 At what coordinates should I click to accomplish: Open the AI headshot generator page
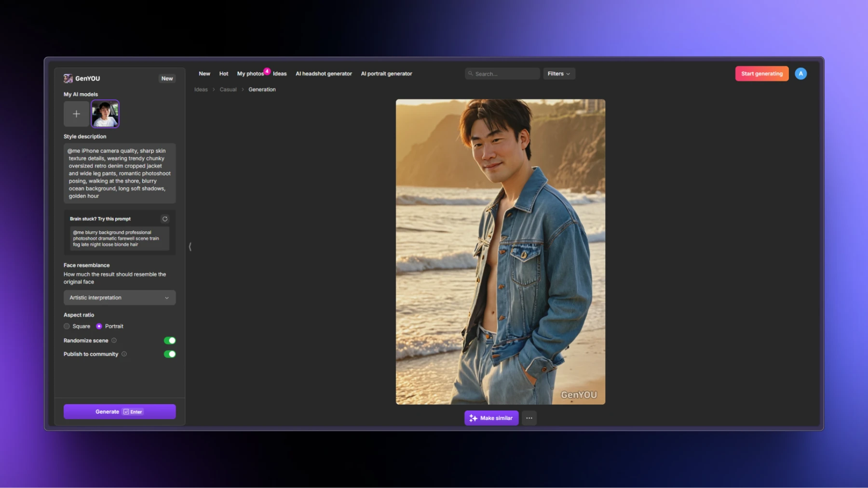[x=324, y=73]
